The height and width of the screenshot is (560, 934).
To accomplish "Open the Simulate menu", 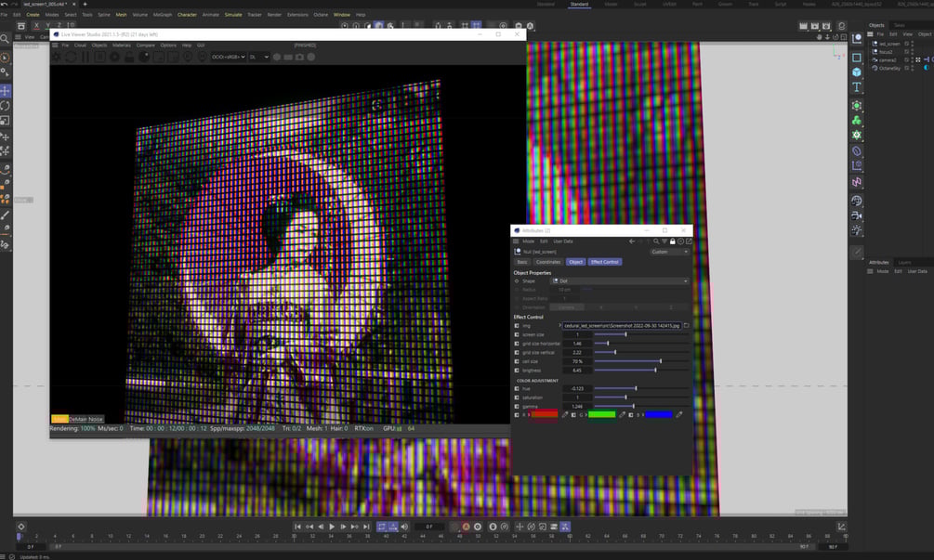I will pos(233,14).
